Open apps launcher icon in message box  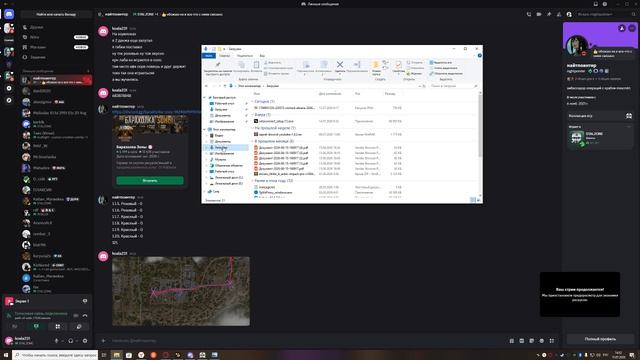click(552, 340)
